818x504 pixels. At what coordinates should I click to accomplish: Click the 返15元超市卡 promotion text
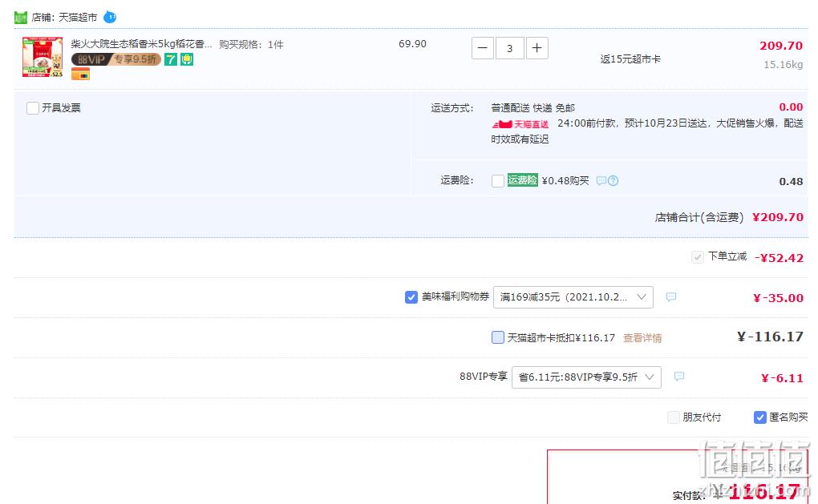coord(630,59)
